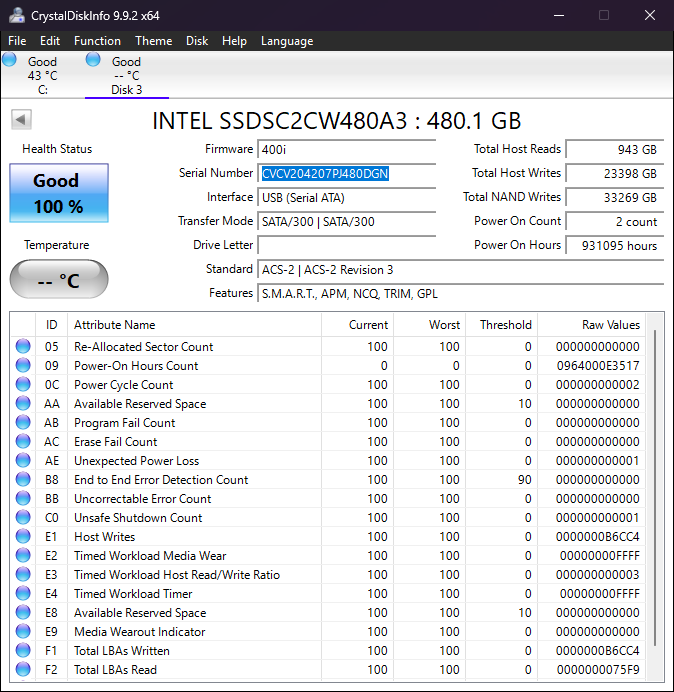
Task: Click status orb for Re-Allocated Sector Count
Action: pos(23,346)
